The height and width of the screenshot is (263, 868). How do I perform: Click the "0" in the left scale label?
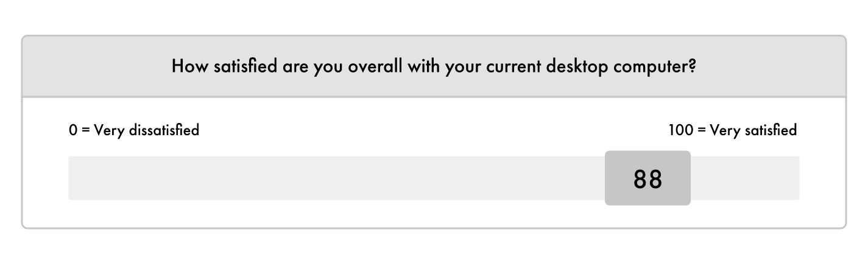point(72,130)
